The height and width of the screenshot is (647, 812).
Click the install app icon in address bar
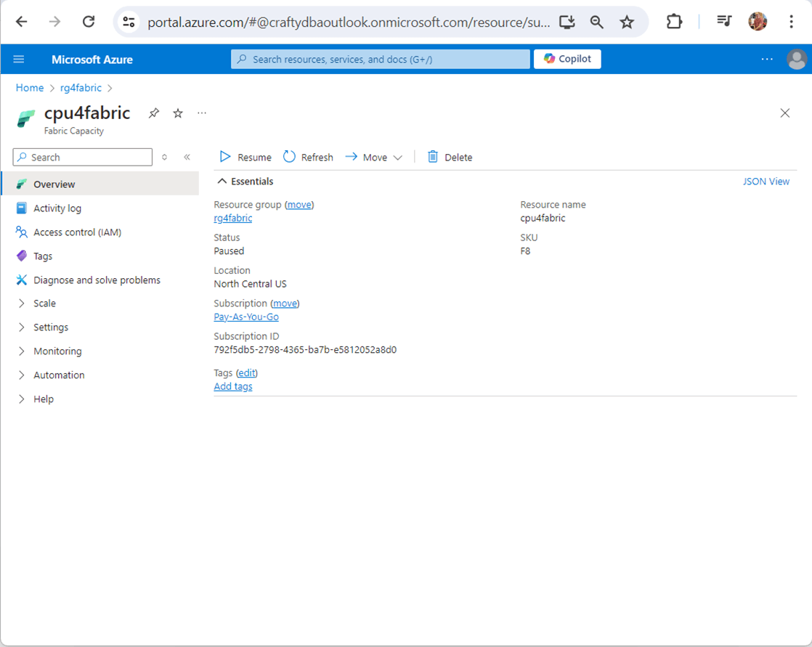pos(567,22)
